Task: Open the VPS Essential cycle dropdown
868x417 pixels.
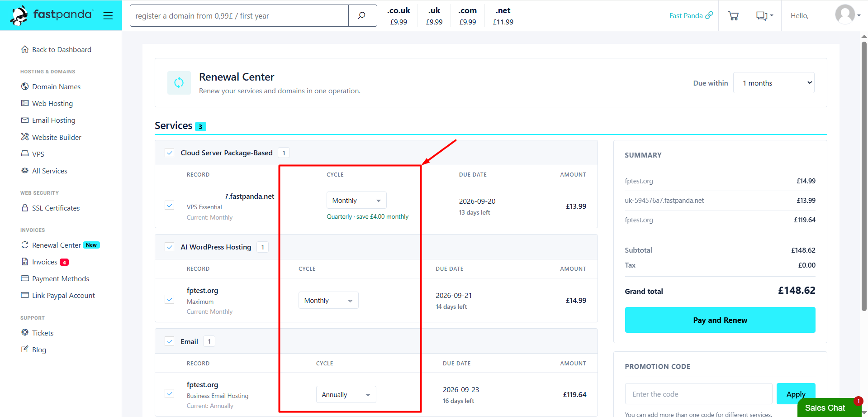Action: coord(356,201)
